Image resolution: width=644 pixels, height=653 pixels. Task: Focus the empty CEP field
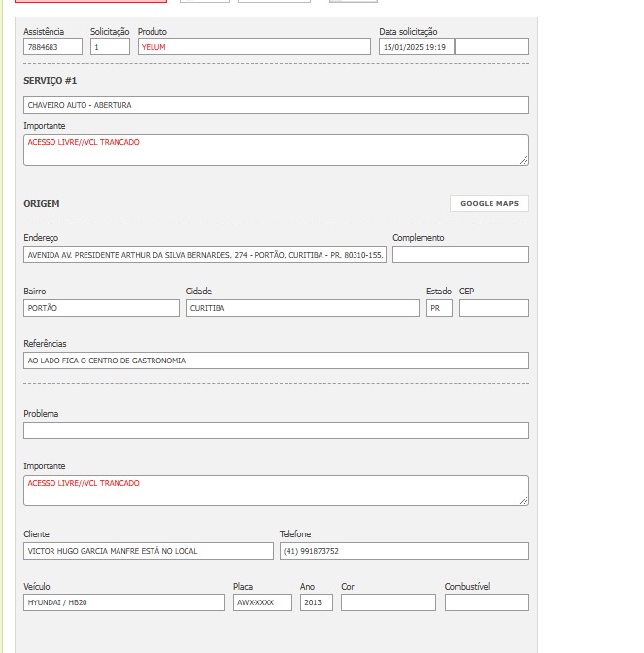pos(493,308)
